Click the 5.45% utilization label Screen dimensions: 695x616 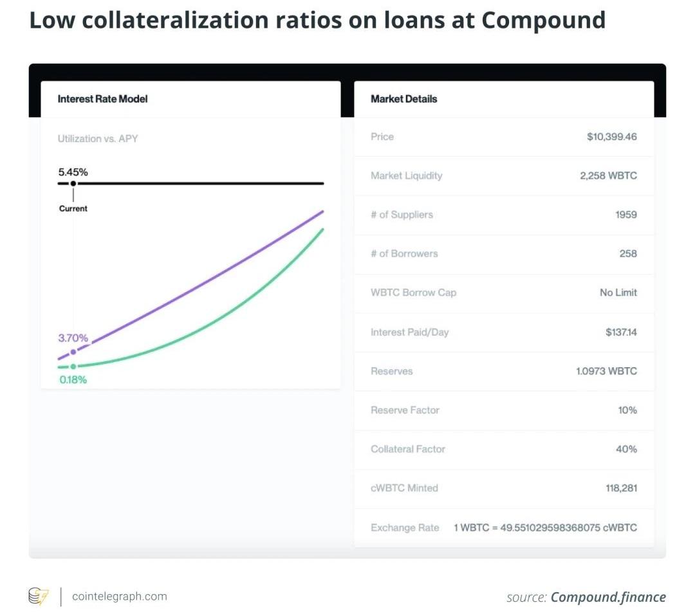pos(73,172)
